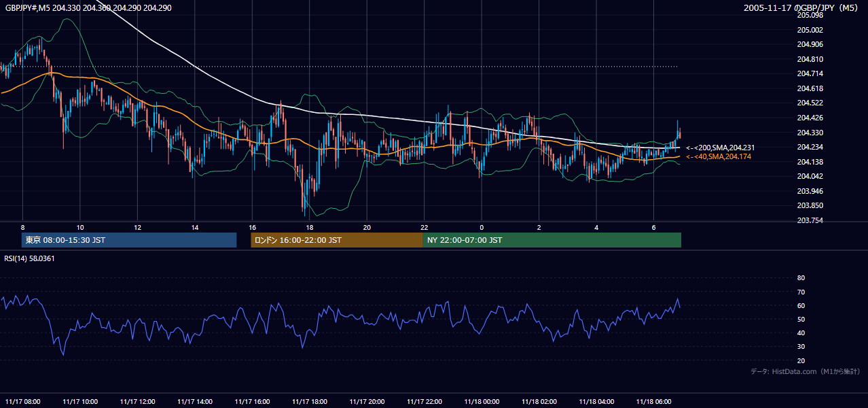This screenshot has height=408, width=868.
Task: Click hour 16 tick on the chart axis
Action: click(252, 227)
